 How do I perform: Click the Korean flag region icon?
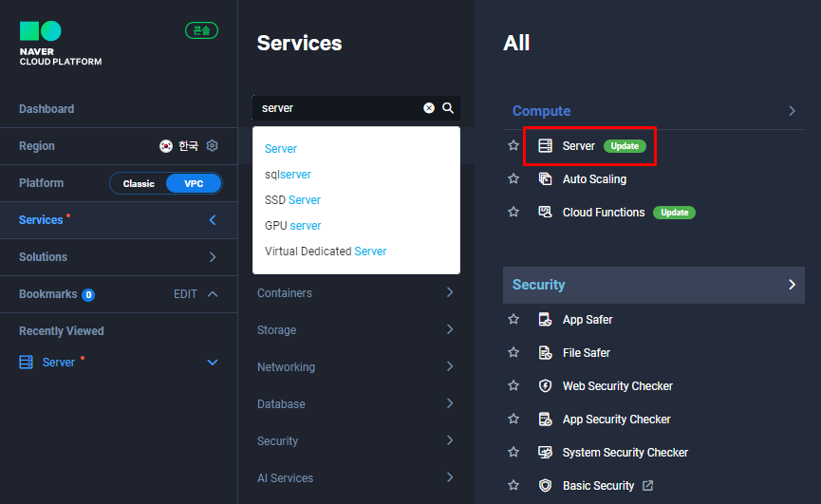pos(166,146)
